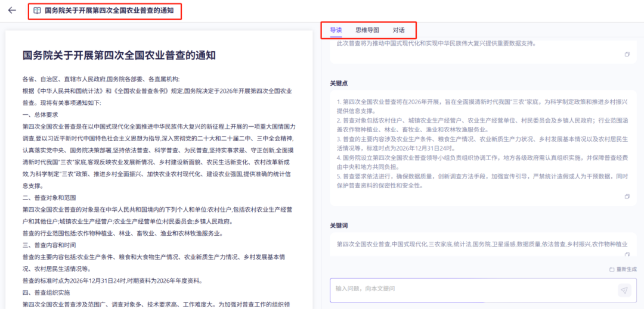Image resolution: width=644 pixels, height=309 pixels.
Task: Click 重新生成 to regenerate
Action: (623, 269)
